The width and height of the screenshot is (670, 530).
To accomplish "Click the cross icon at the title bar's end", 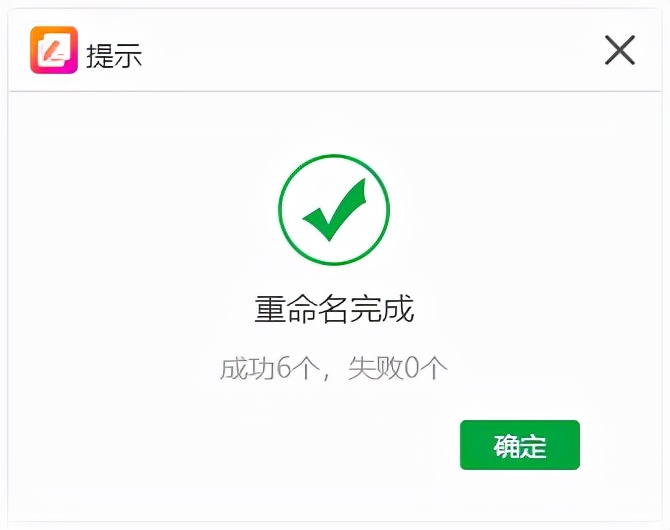I will click(x=620, y=50).
